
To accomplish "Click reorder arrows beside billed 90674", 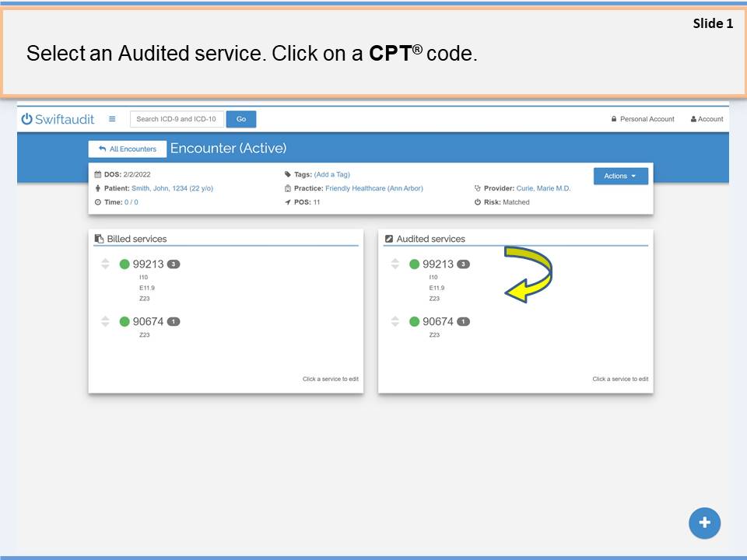I will [105, 322].
